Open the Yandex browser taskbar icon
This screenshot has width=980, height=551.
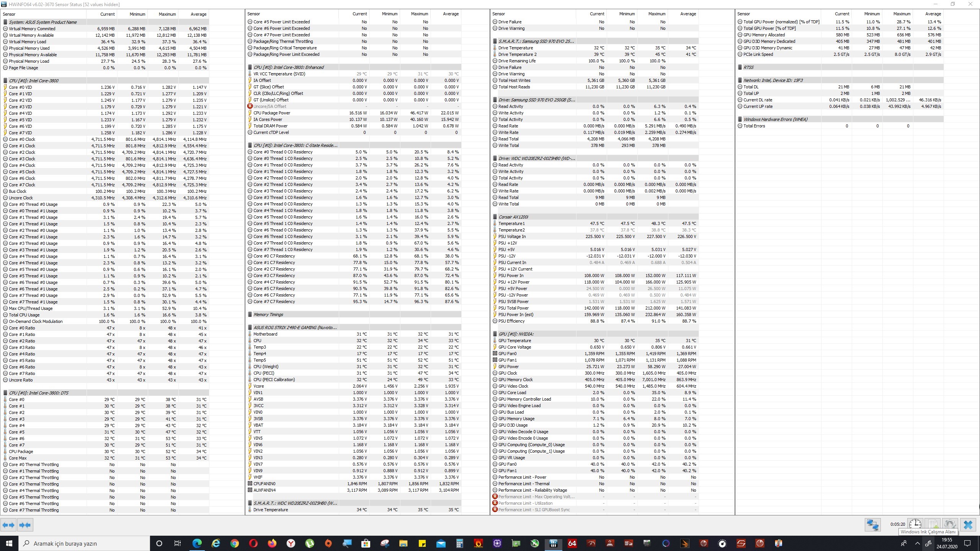(x=291, y=543)
